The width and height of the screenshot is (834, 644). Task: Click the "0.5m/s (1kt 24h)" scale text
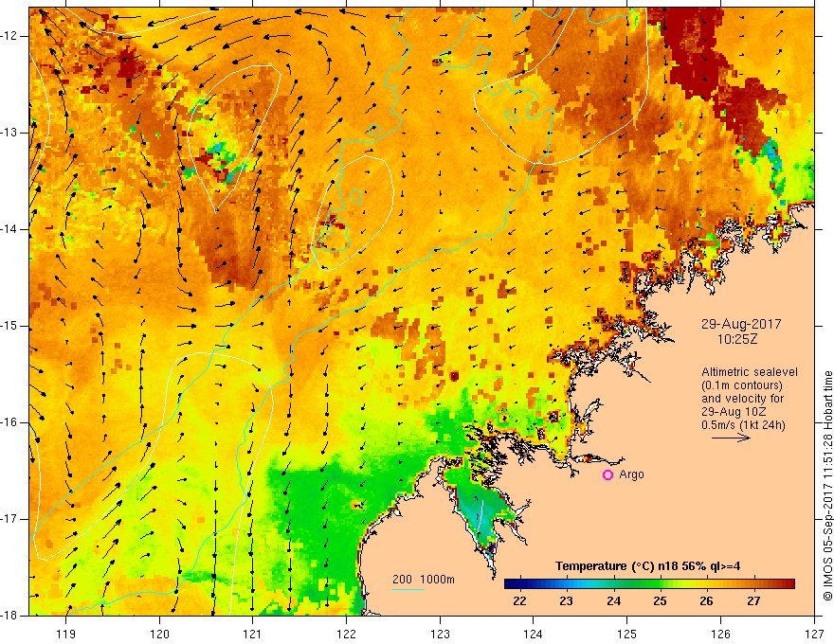point(743,425)
